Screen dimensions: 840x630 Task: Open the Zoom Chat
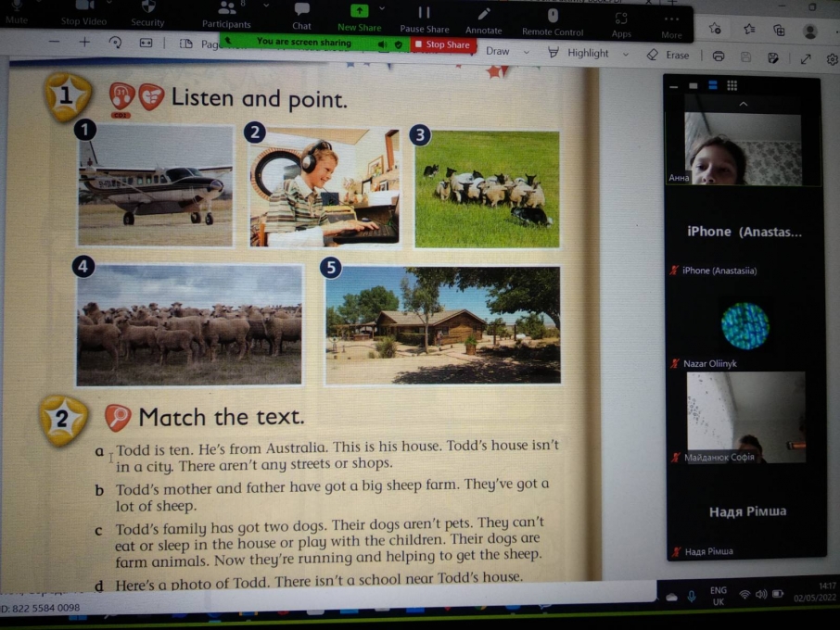click(301, 16)
